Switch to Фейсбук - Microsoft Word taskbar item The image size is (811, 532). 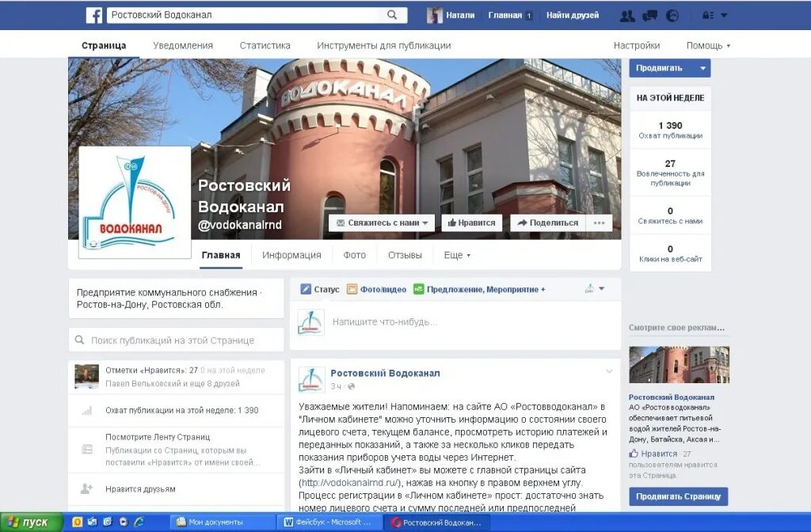click(329, 522)
